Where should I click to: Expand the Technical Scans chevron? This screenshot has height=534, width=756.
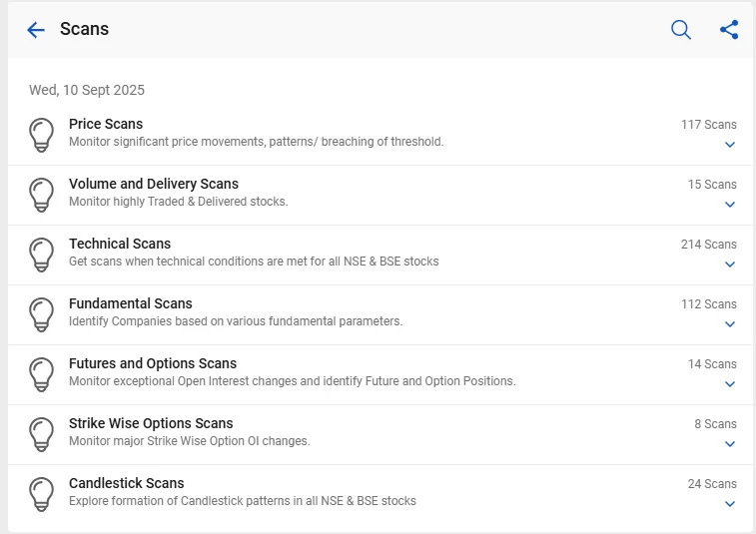coord(730,265)
